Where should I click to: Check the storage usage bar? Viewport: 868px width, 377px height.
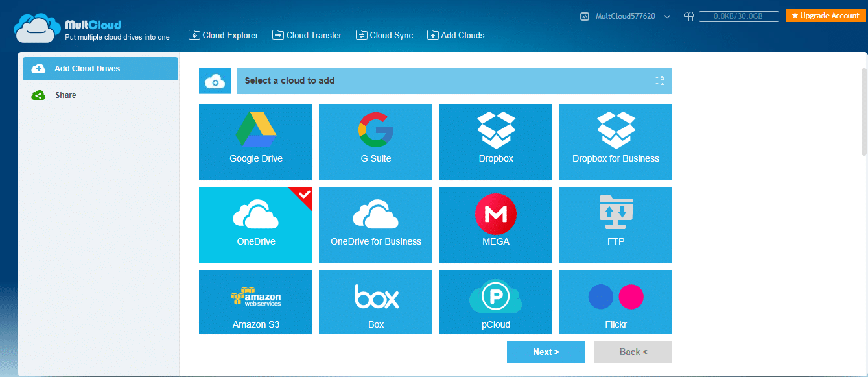[x=738, y=16]
